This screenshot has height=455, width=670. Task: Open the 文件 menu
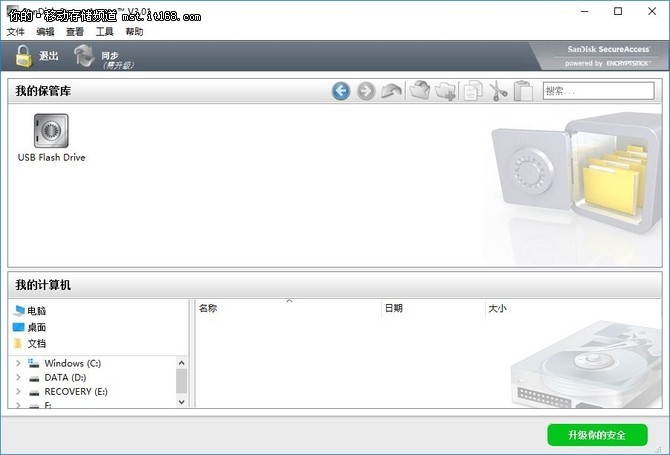coord(15,32)
